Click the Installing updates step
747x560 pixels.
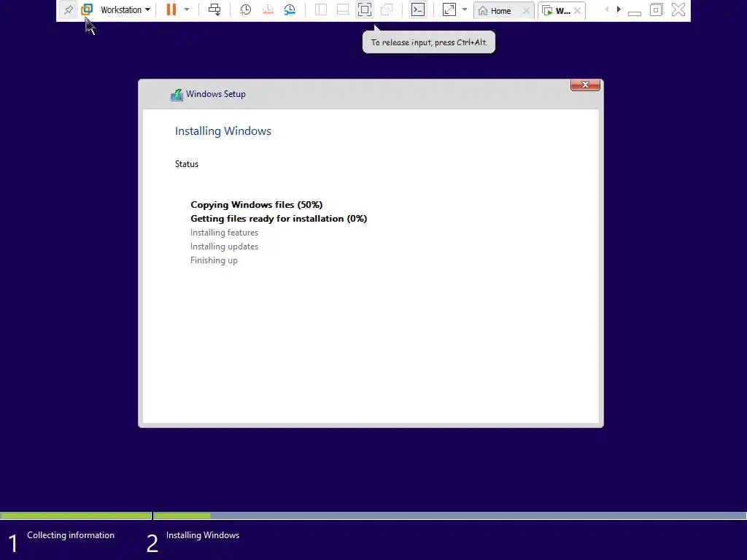[224, 246]
